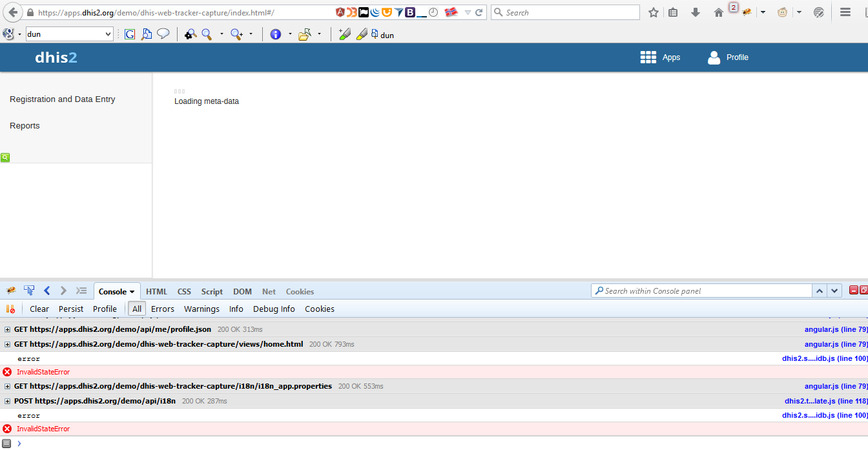Open the Console tab dropdown arrow

(x=132, y=292)
